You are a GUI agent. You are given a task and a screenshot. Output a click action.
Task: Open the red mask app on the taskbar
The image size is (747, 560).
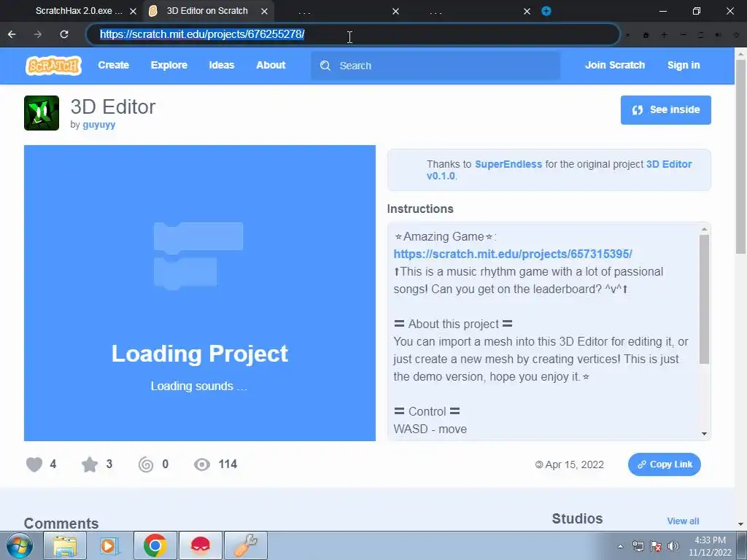point(200,545)
